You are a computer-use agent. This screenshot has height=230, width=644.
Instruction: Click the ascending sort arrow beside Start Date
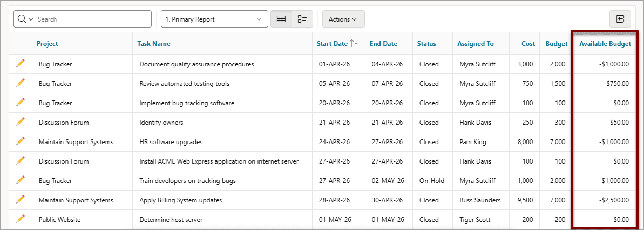[354, 44]
